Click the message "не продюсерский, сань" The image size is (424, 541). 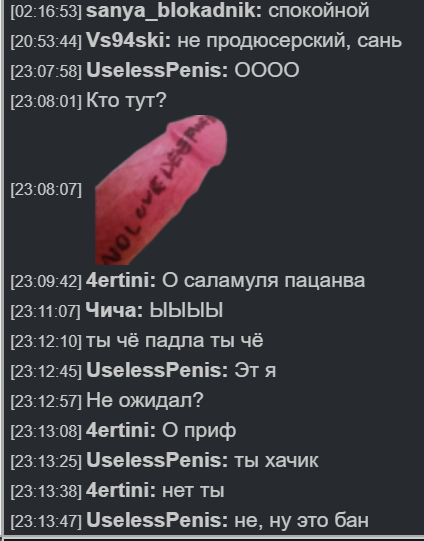pyautogui.click(x=290, y=41)
